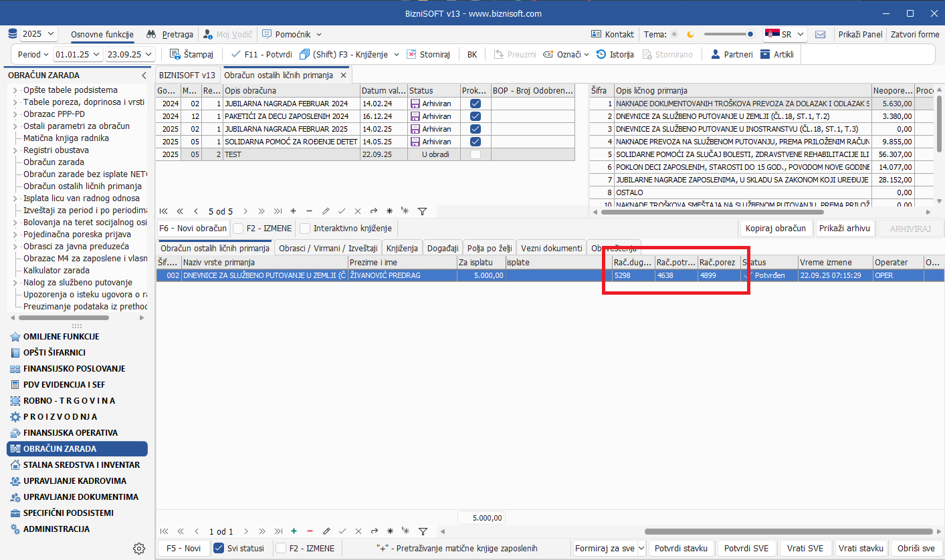Check the Prok. box for TEST row

pyautogui.click(x=475, y=154)
